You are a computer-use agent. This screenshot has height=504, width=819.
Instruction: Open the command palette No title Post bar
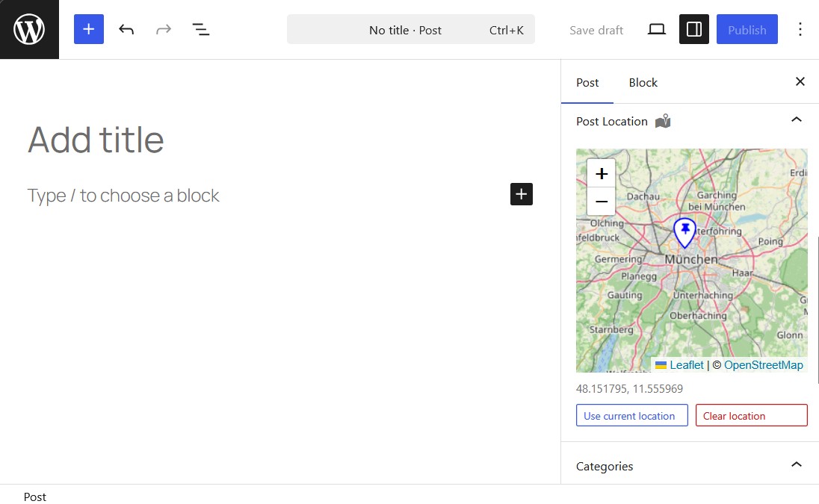[410, 30]
